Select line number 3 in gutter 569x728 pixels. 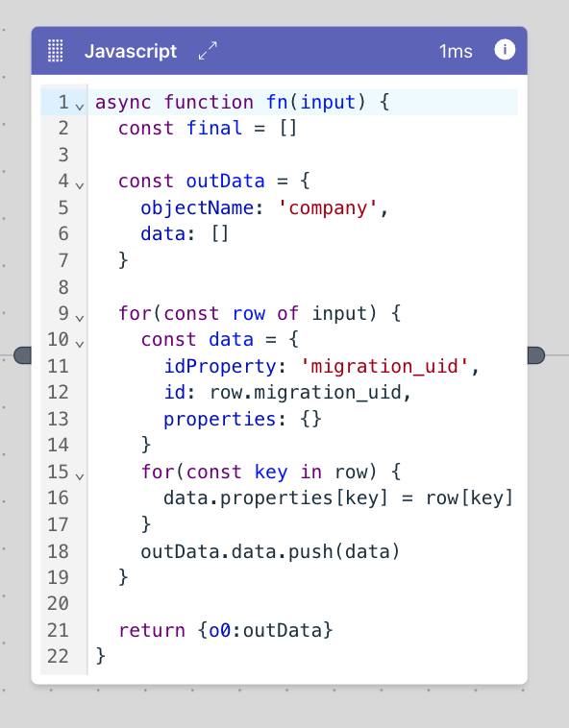[63, 155]
